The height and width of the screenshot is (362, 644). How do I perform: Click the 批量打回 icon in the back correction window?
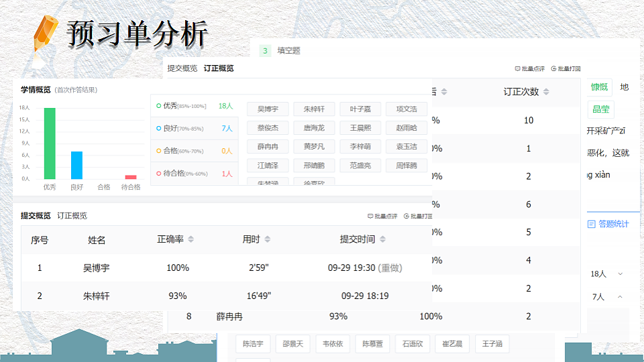553,68
